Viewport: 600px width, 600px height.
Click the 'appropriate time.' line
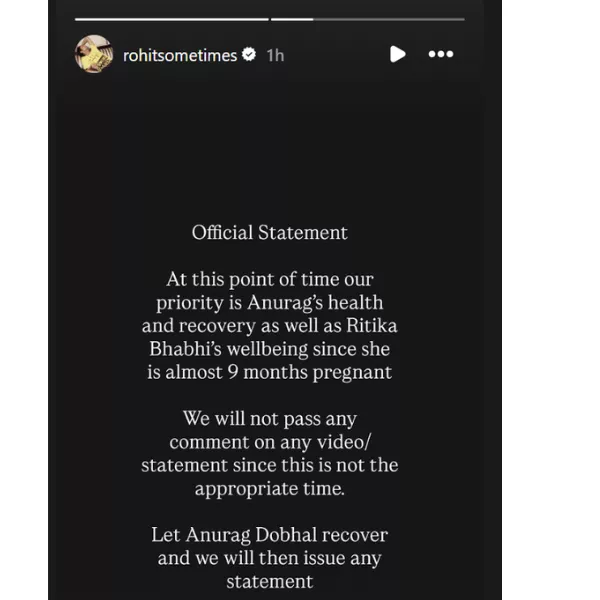click(x=270, y=489)
